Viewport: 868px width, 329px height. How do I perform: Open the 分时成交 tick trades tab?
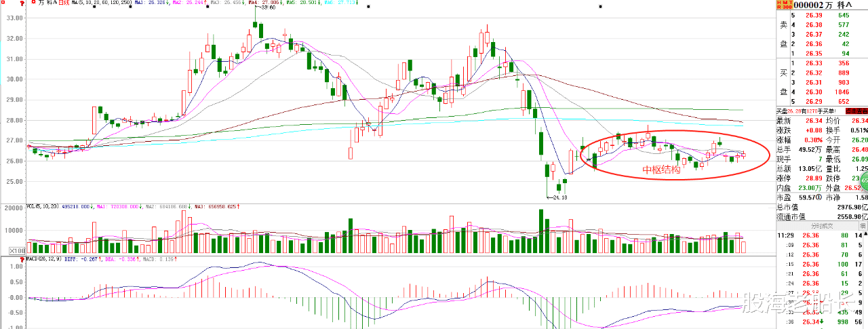click(x=822, y=226)
